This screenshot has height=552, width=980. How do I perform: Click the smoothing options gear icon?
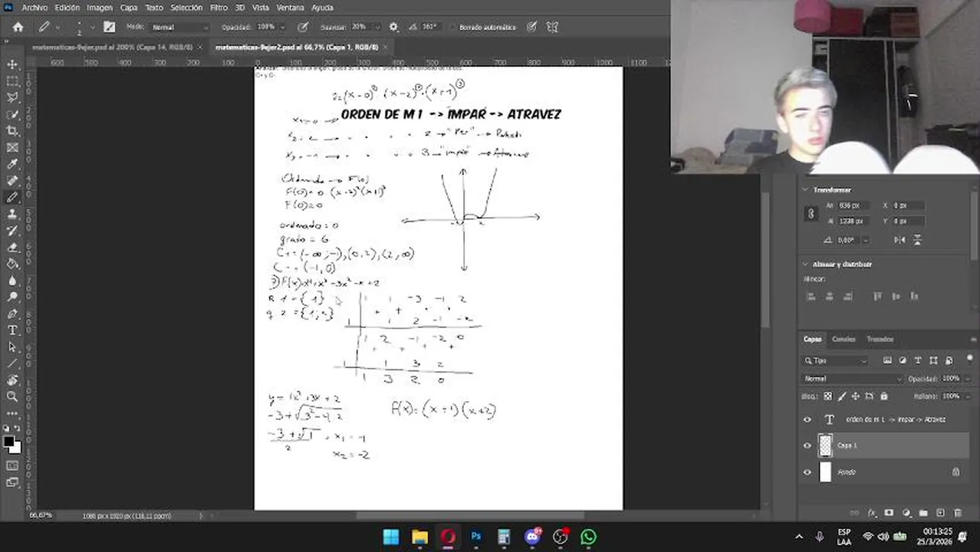[x=393, y=27]
